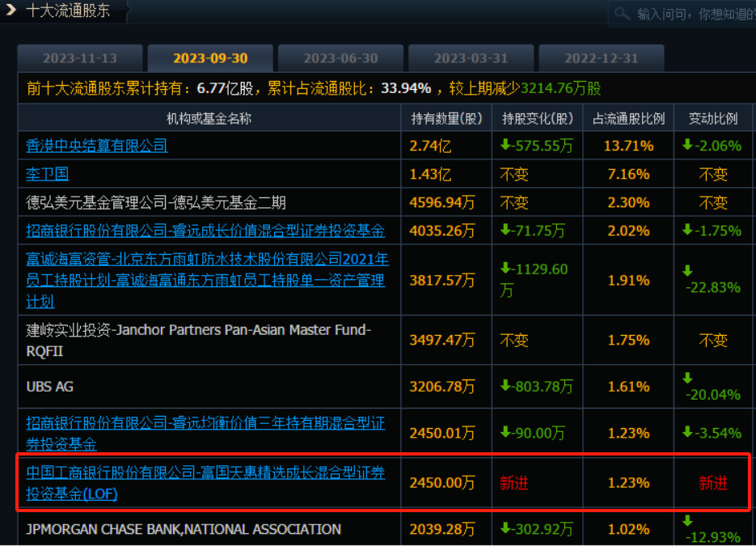Click the 7.16% circulating share ratio
756x551 pixels.
tap(629, 174)
